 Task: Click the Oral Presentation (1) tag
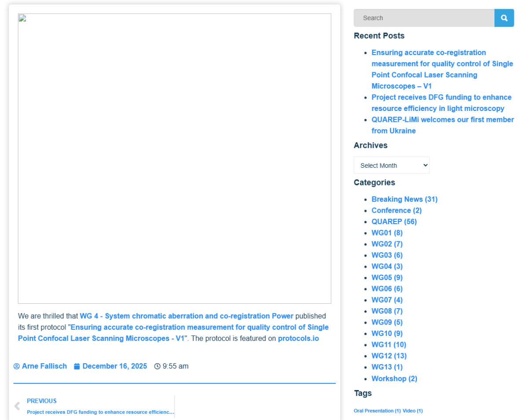[x=377, y=411]
